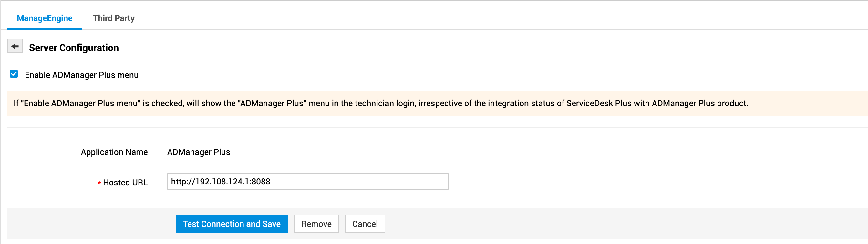The height and width of the screenshot is (244, 868).
Task: Click the red required asterisk marker
Action: pyautogui.click(x=99, y=183)
